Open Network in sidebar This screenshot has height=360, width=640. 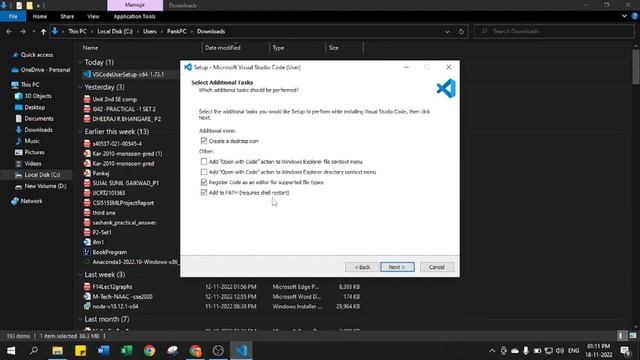[31, 201]
